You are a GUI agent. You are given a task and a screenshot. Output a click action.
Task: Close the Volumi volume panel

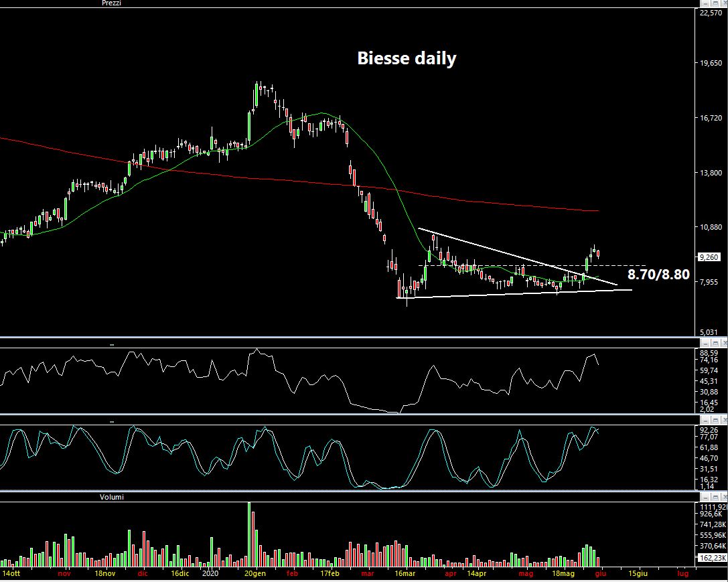tap(723, 497)
